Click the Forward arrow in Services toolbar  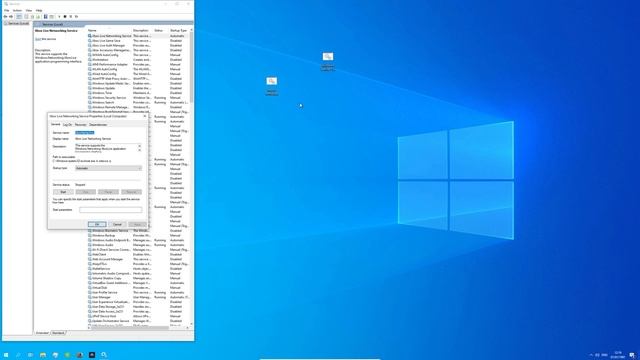(x=11, y=17)
